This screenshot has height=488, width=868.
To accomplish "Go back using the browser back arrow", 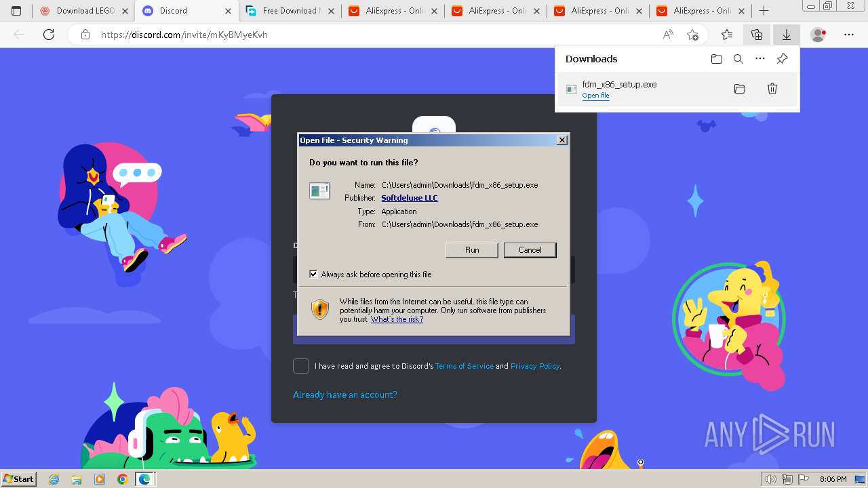I will pos(19,35).
